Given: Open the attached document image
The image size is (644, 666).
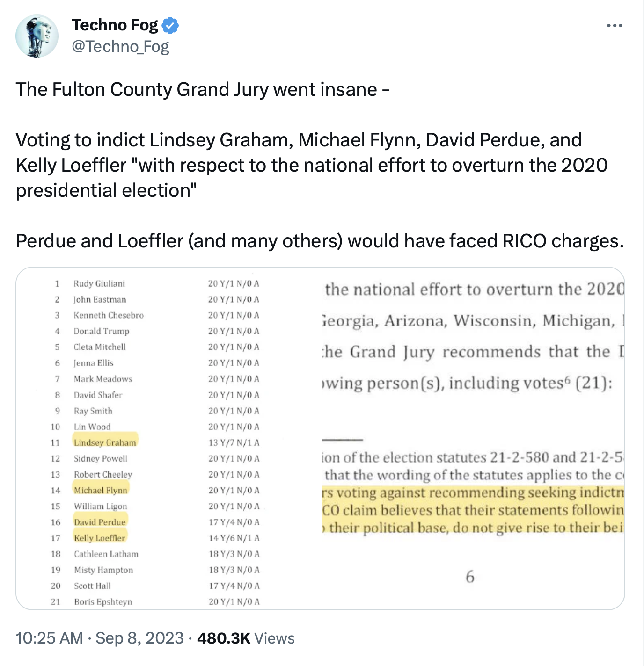Looking at the screenshot, I should click(321, 438).
